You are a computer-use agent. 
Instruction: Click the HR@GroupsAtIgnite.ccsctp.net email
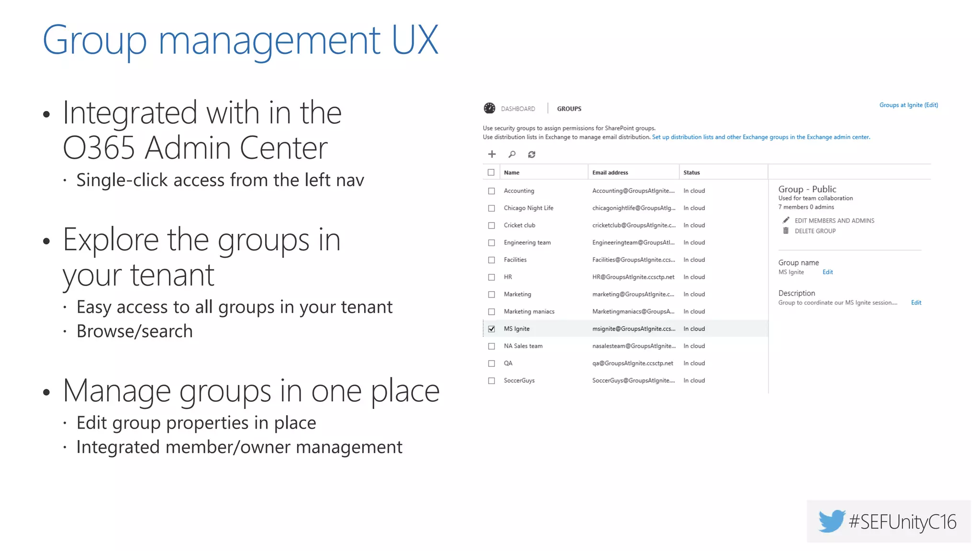(633, 276)
